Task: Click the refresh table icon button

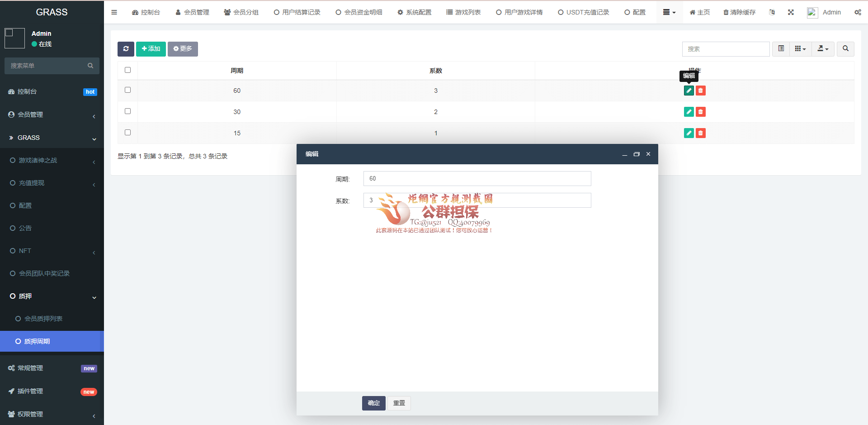Action: 126,49
